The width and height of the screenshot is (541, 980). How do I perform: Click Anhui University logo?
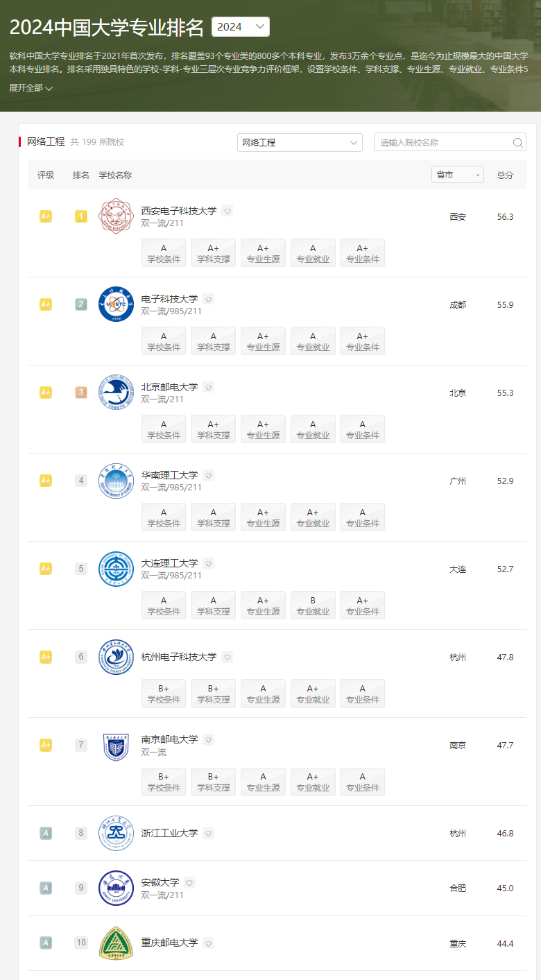tap(116, 888)
